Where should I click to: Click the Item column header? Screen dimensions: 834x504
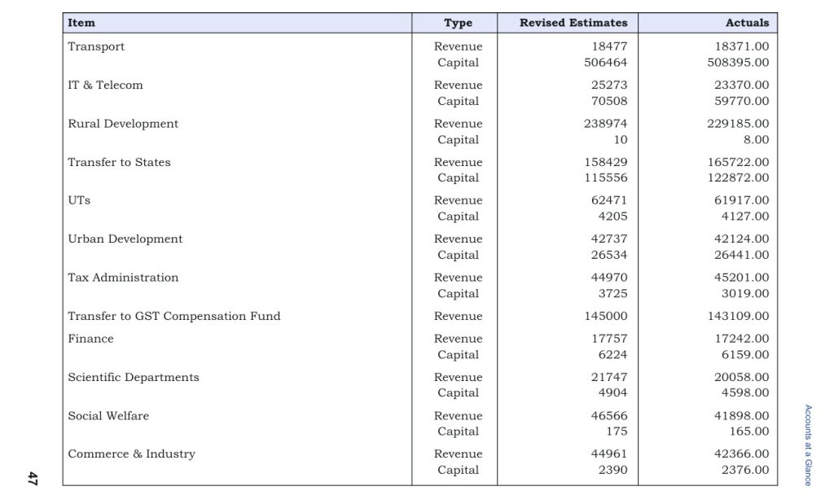[81, 23]
